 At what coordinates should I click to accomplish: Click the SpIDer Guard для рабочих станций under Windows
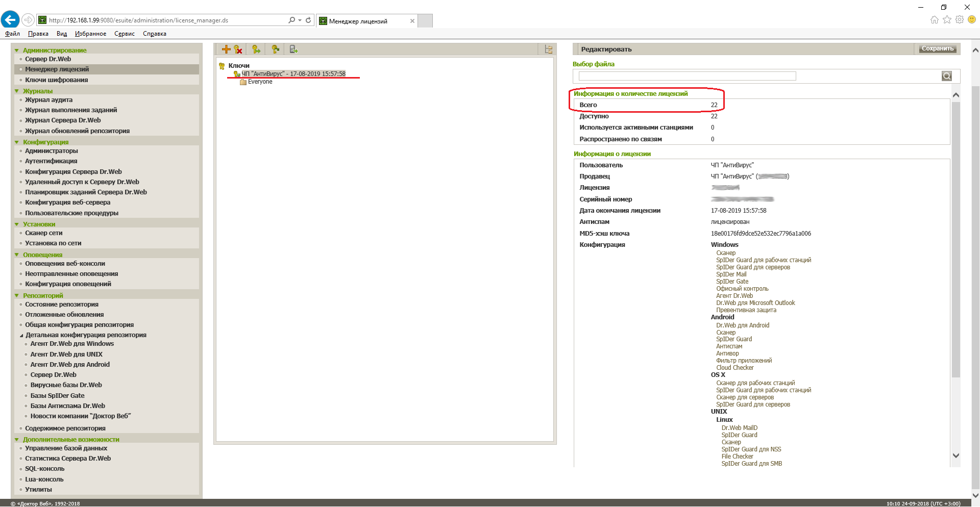coord(764,260)
